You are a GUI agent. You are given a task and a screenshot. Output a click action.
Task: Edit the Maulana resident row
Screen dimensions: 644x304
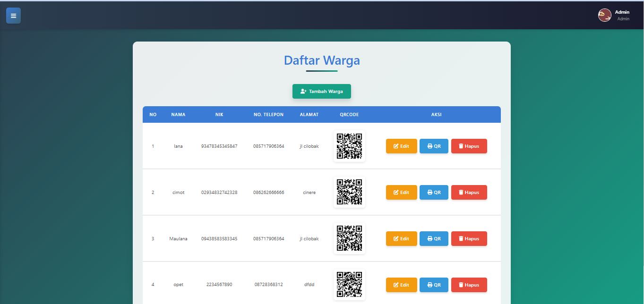(401, 239)
